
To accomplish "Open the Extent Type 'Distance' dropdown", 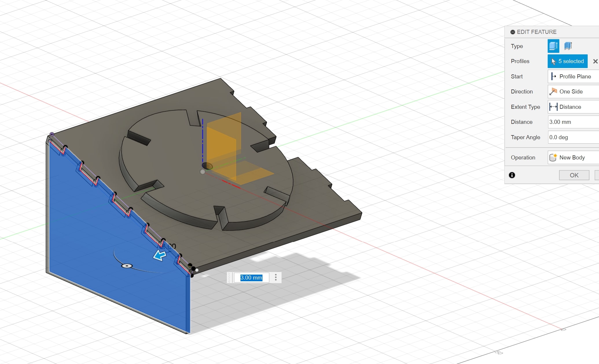I will [573, 107].
